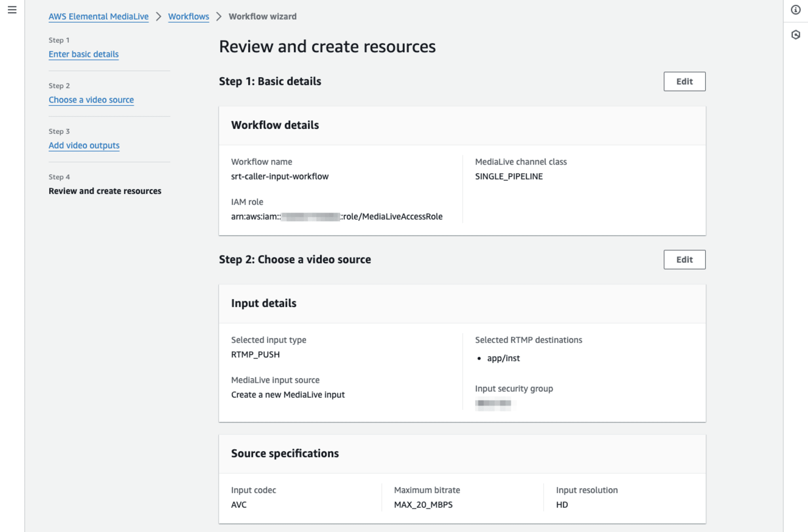
Task: Click the AVC input codec value
Action: pos(239,505)
